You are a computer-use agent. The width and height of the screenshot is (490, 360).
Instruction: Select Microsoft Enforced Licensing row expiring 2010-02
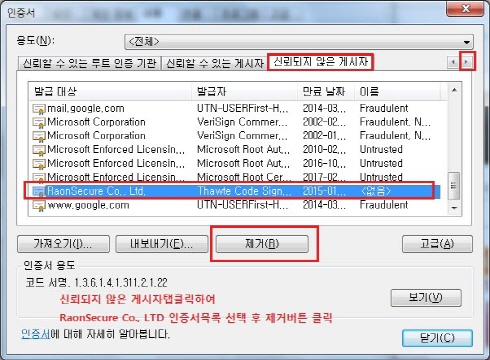(x=237, y=150)
